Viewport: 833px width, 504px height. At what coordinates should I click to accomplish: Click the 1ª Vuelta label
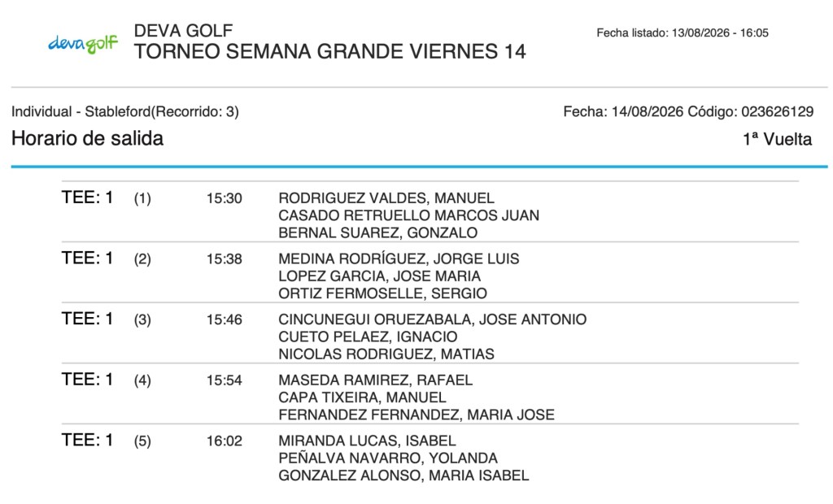click(777, 139)
